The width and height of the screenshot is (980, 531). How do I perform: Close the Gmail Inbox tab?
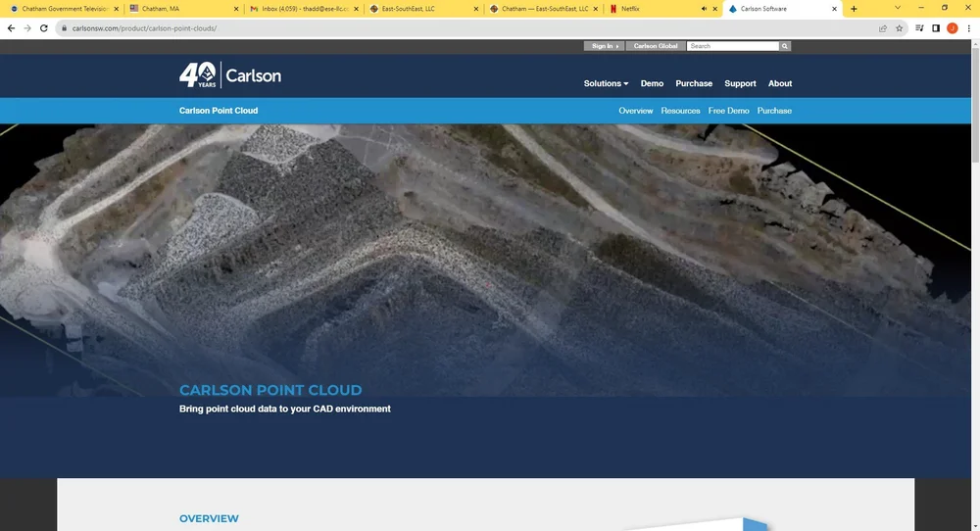[x=357, y=9]
